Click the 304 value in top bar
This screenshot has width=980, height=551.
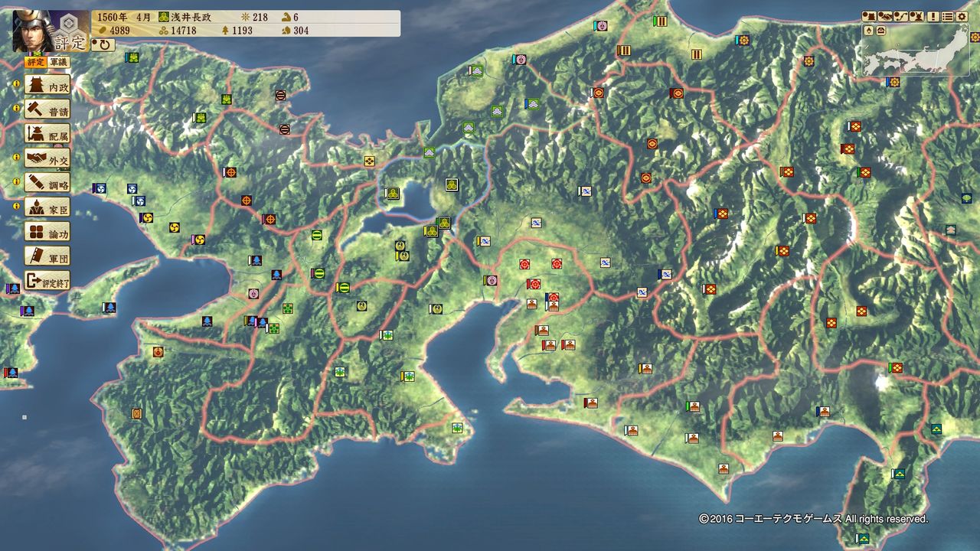click(301, 31)
